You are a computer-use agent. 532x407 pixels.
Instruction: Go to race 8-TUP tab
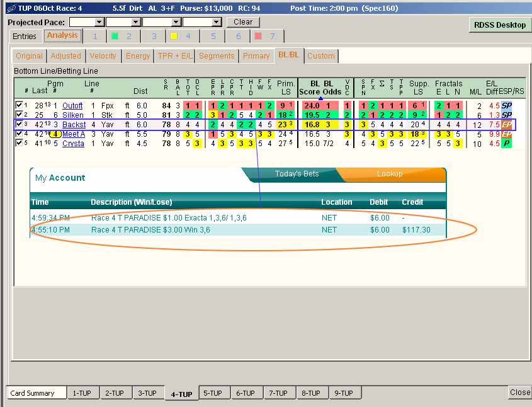[x=311, y=393]
